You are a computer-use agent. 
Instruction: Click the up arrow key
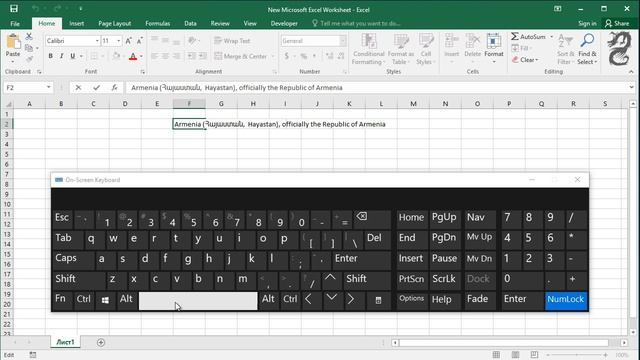tap(331, 280)
